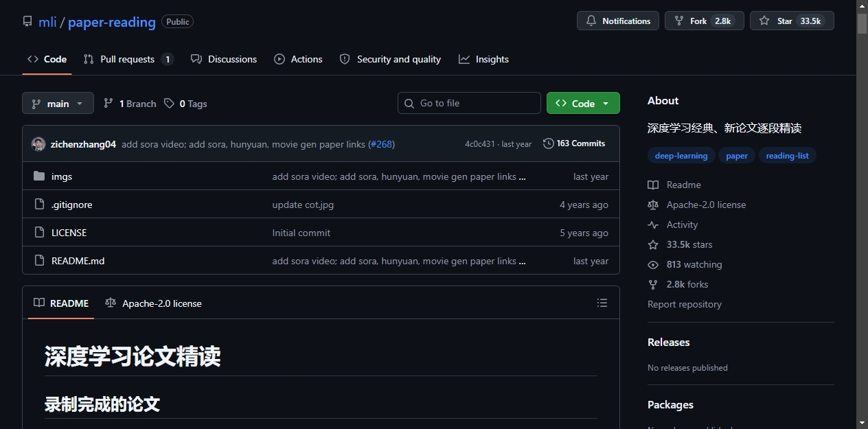Open the Insights tab

pyautogui.click(x=484, y=59)
